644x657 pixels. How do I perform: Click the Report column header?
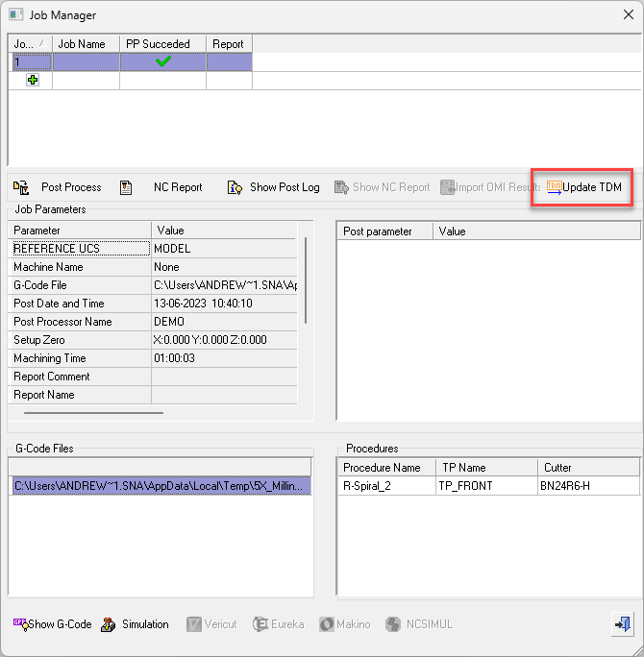[228, 43]
